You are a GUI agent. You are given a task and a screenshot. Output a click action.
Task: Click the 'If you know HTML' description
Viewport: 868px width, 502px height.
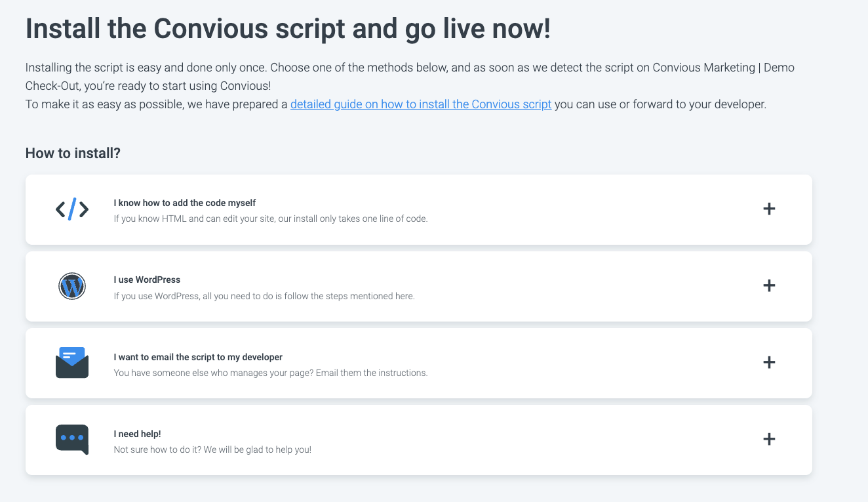[270, 219]
